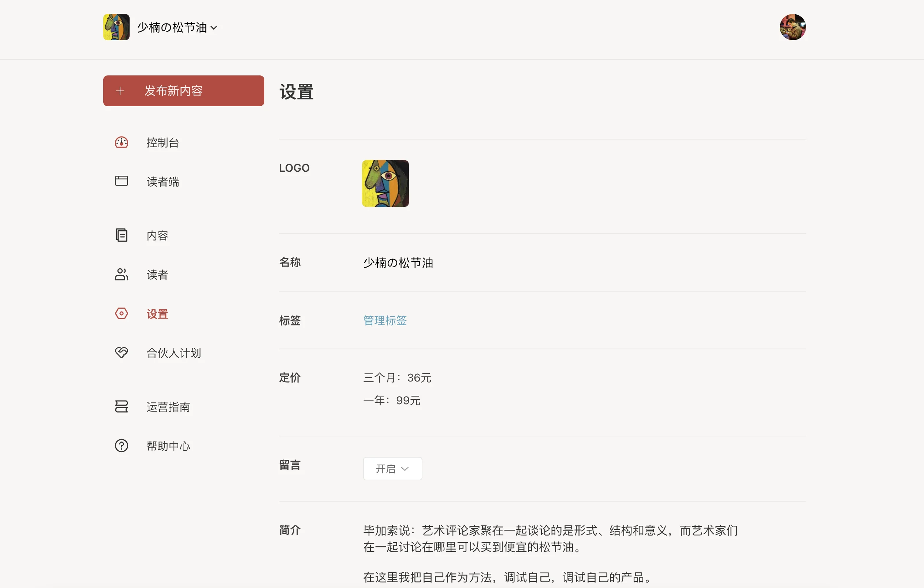This screenshot has width=924, height=588.
Task: Click the reader-view window icon
Action: [x=121, y=181]
